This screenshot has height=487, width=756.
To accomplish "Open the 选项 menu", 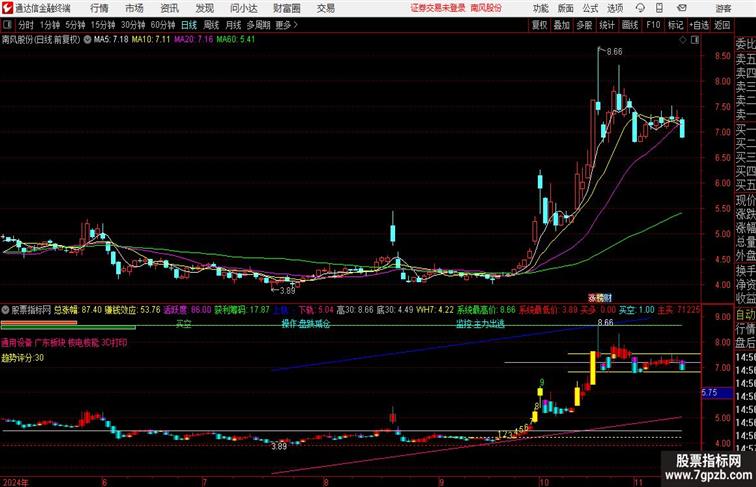I will (615, 8).
